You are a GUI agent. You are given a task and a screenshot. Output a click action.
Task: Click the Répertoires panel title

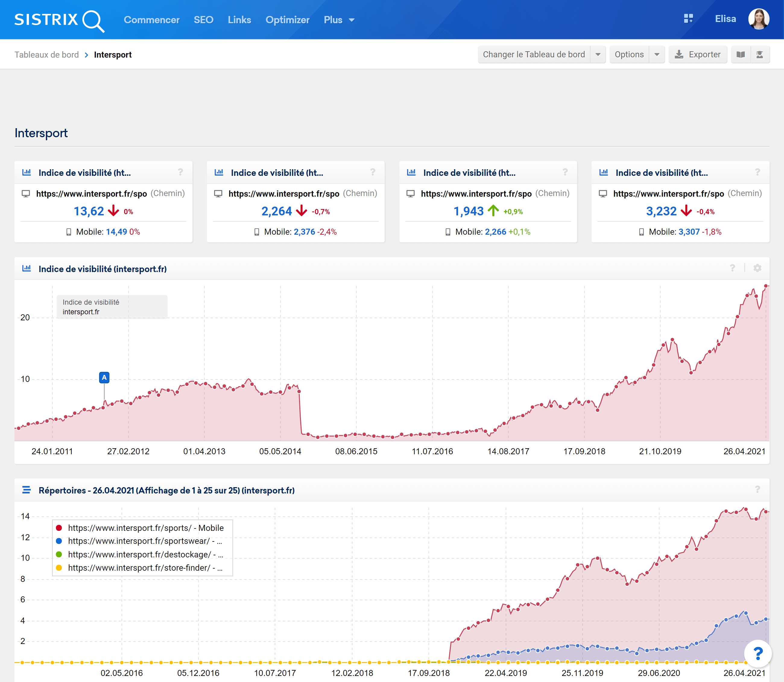pos(167,490)
